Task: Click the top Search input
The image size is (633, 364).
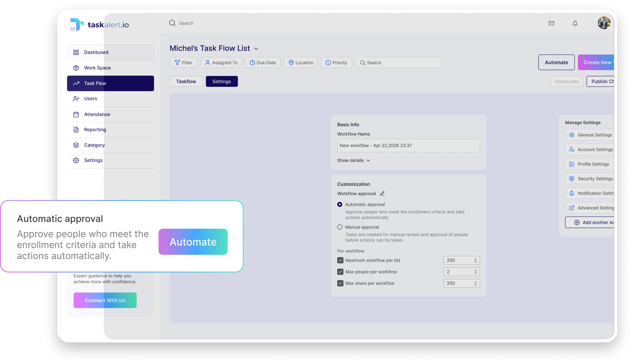Action: coord(186,23)
